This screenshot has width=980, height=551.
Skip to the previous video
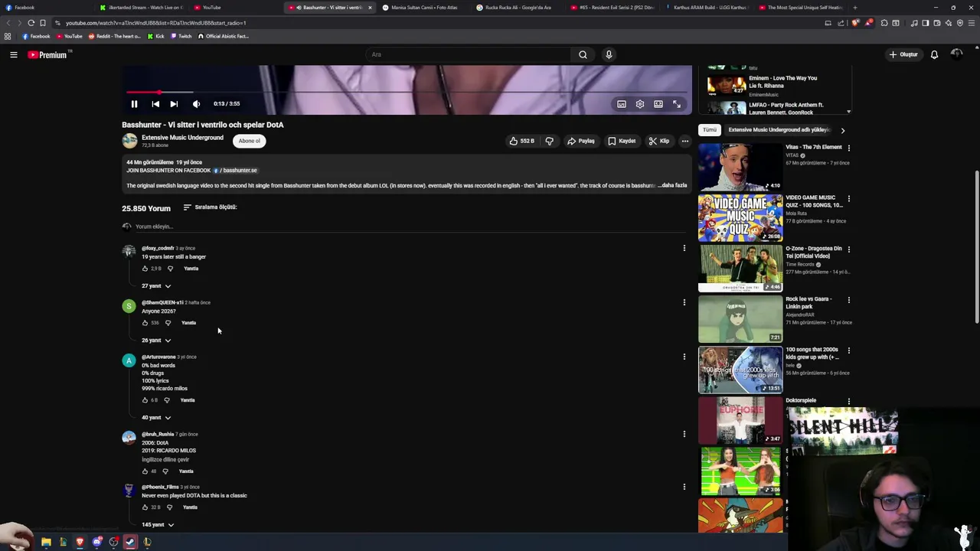tap(155, 104)
